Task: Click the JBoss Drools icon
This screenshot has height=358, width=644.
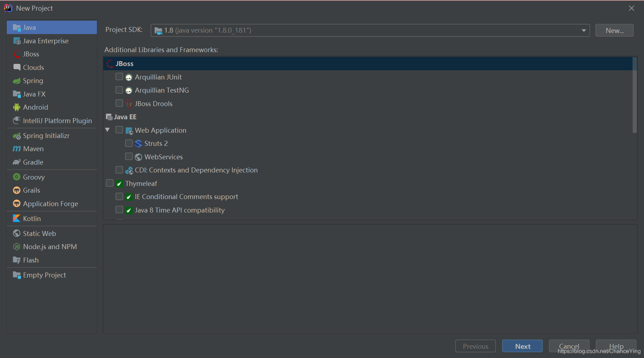Action: click(129, 104)
